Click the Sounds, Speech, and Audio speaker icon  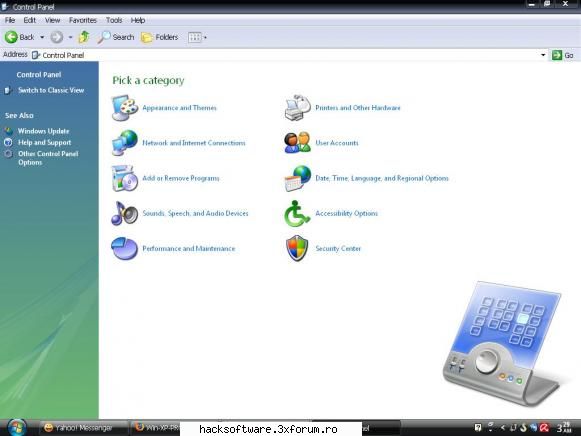coord(125,213)
